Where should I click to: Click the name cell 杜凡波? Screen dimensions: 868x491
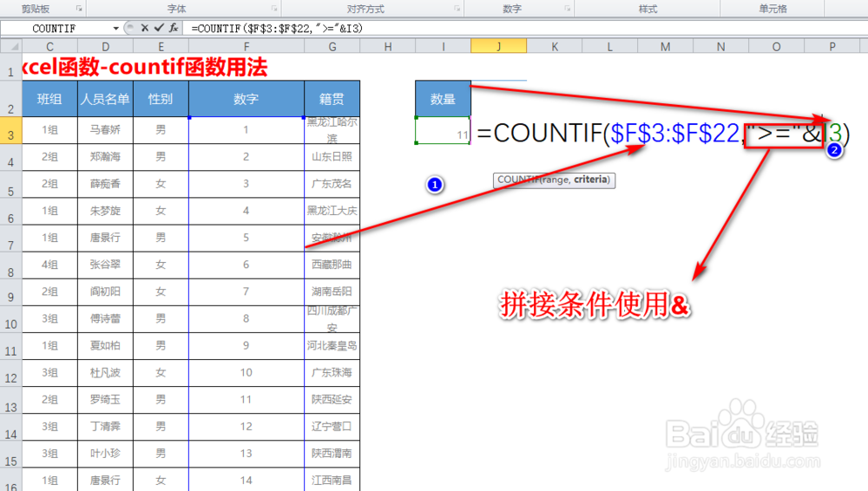[105, 373]
